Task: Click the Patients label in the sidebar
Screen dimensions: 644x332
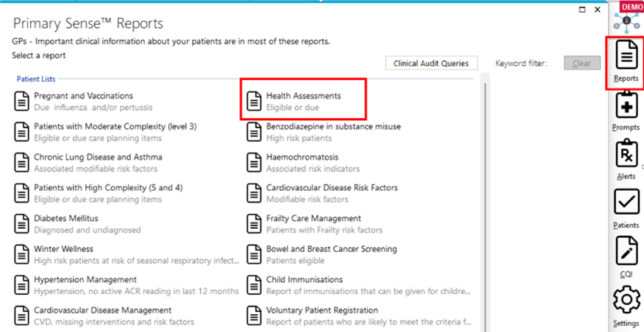Action: (626, 225)
